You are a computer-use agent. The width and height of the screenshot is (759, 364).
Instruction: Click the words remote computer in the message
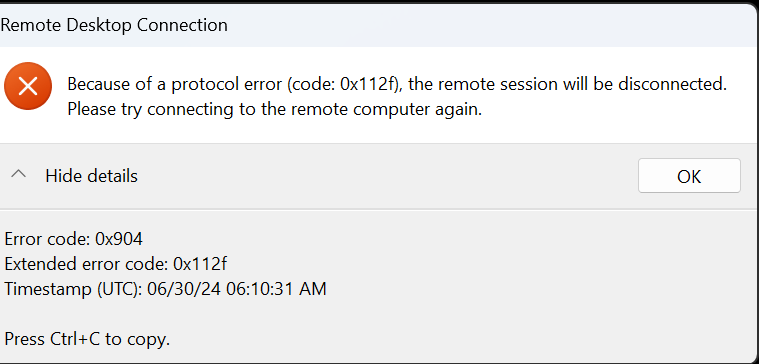[x=356, y=109]
